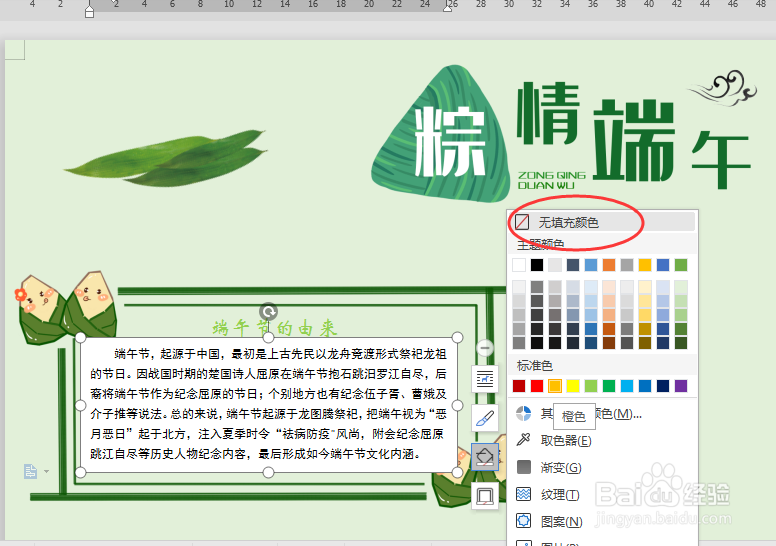
Task: Select light blue in standard colors
Action: click(627, 386)
